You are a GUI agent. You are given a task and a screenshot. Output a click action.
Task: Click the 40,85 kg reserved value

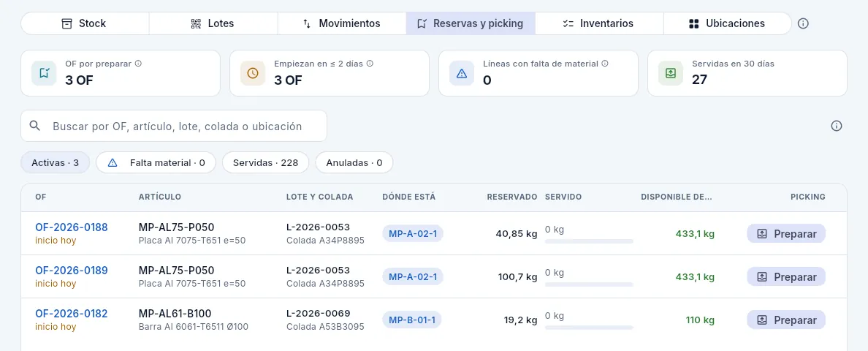pos(517,233)
